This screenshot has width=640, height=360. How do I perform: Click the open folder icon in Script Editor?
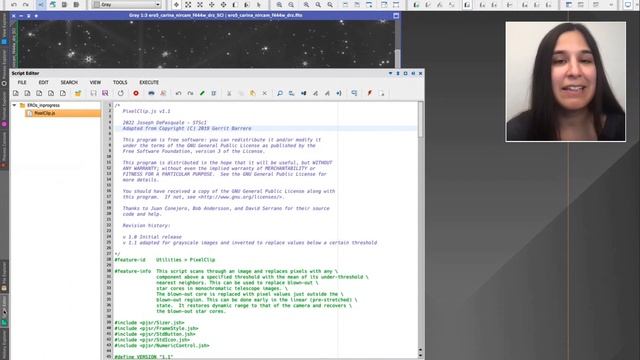pos(78,93)
